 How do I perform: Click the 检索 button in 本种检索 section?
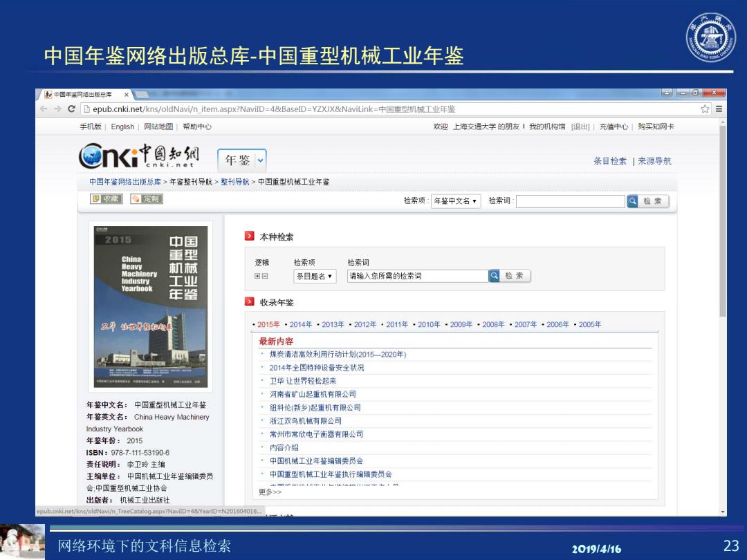(515, 276)
